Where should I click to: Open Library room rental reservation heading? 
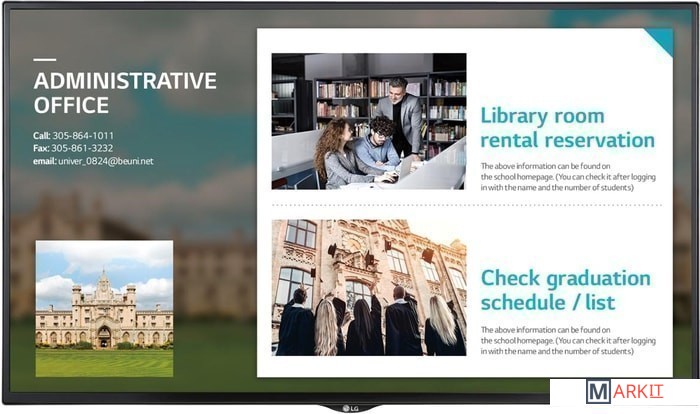tap(566, 127)
